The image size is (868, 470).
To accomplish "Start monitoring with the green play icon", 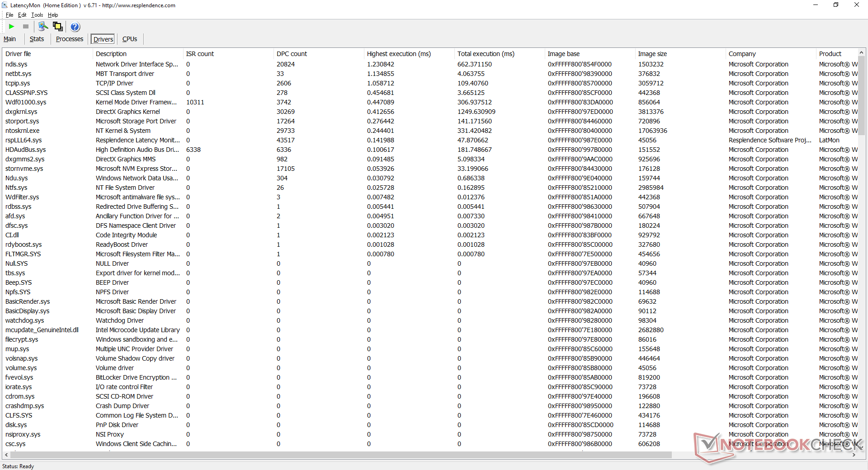I will 12,27.
